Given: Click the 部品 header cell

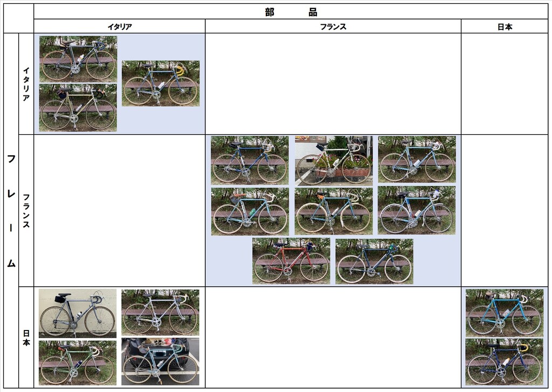Looking at the screenshot, I should pos(291,12).
